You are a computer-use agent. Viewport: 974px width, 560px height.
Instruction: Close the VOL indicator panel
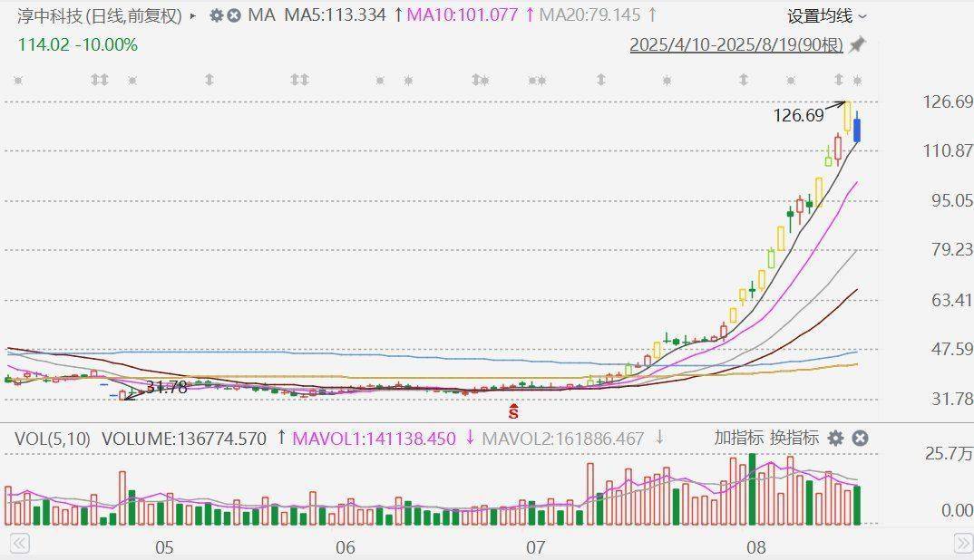(x=860, y=439)
